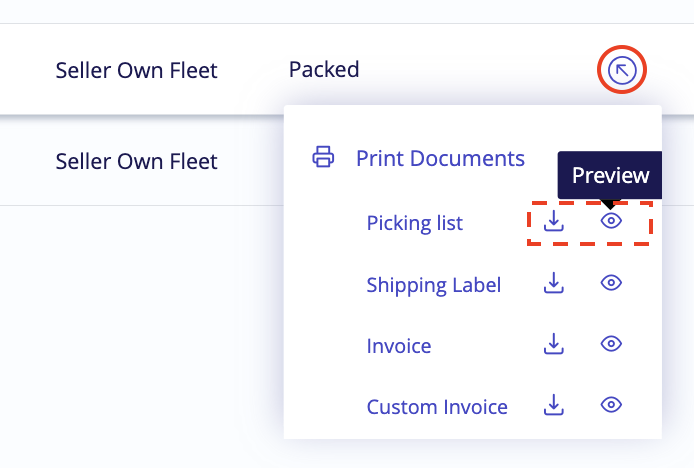This screenshot has height=468, width=694.
Task: Open the Custom Invoice entry
Action: coord(437,407)
